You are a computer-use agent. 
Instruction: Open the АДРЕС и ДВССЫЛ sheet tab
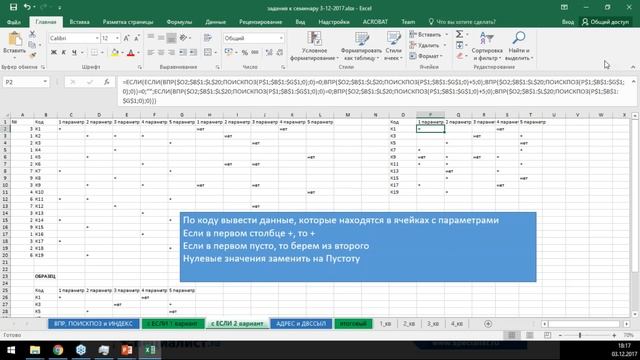click(x=301, y=324)
